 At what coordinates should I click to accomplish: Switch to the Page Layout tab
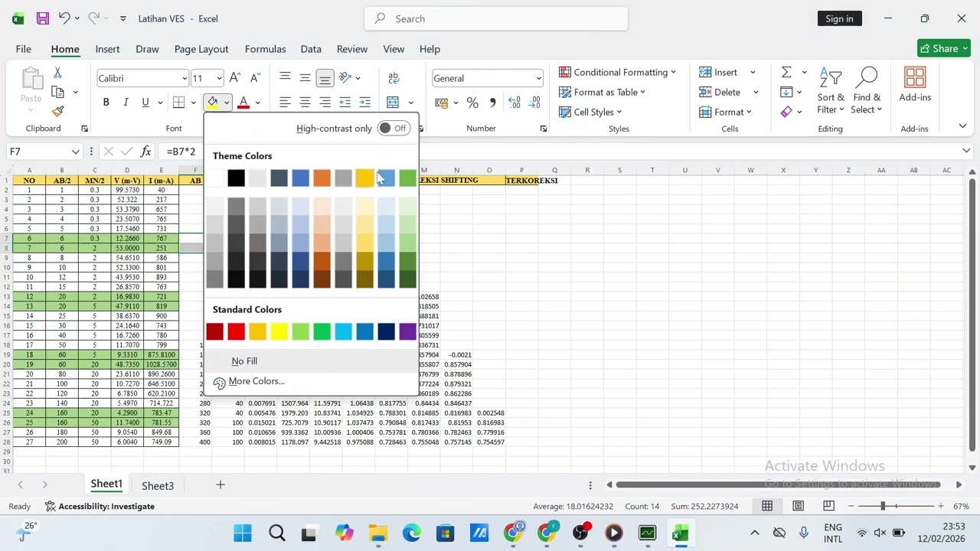click(201, 49)
